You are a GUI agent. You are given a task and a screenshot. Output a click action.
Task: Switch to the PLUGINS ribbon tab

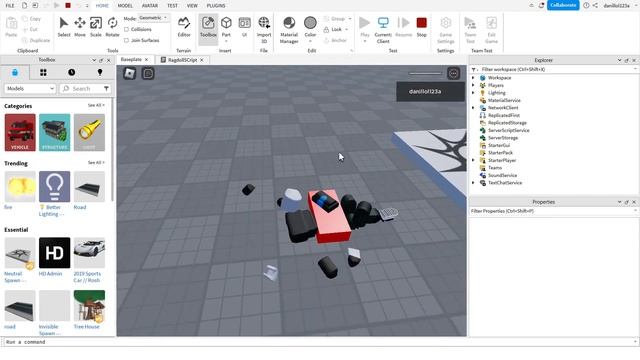[216, 6]
